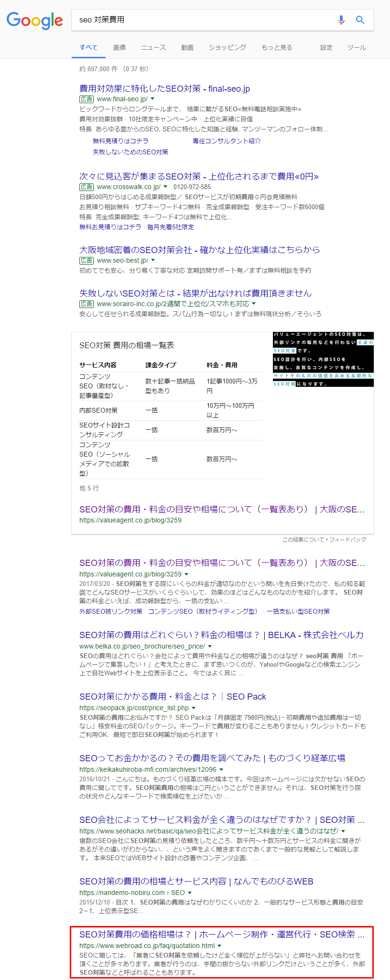Open the BELKA result 'SEO対策の費用はどれぐらい？'

click(221, 635)
